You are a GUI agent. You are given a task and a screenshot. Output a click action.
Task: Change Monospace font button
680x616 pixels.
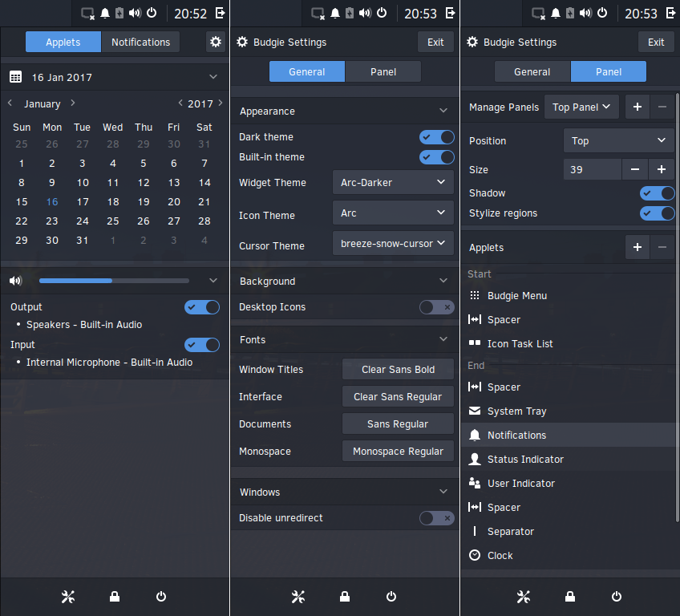click(398, 451)
